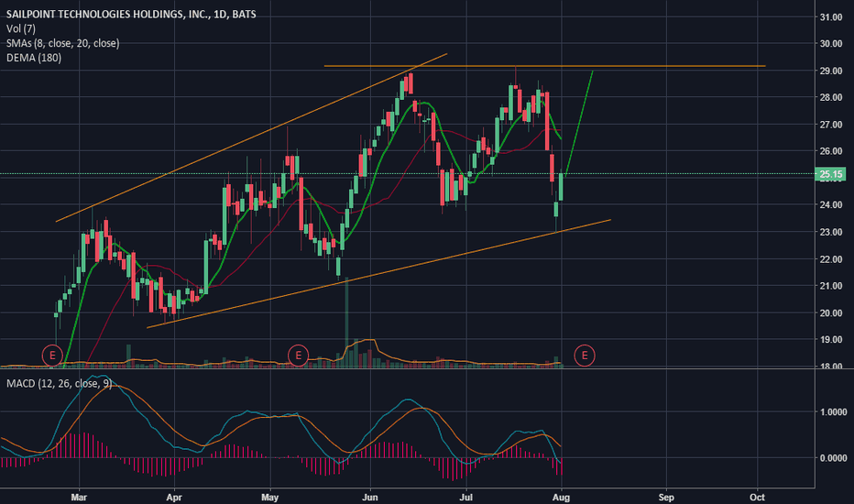Click the earnings marker after August

click(585, 356)
